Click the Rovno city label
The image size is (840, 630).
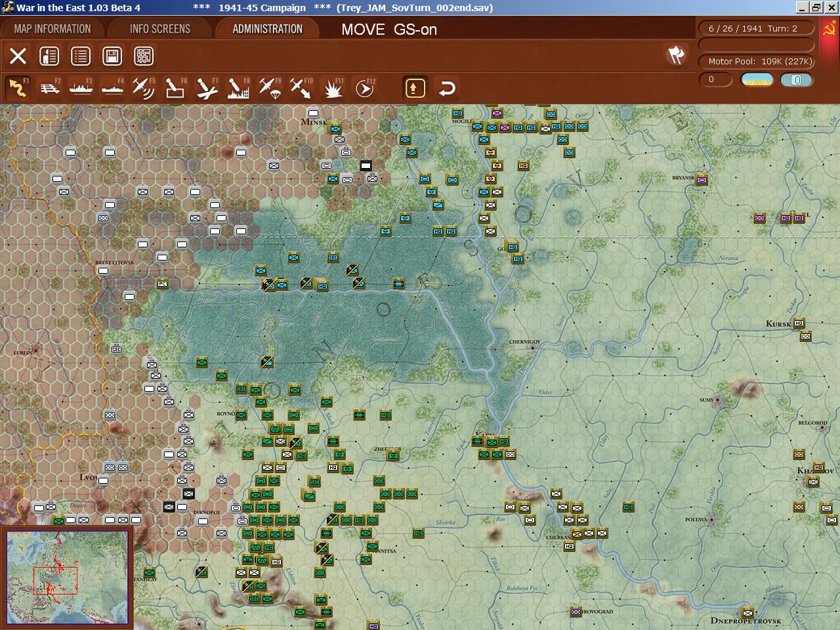[x=225, y=414]
